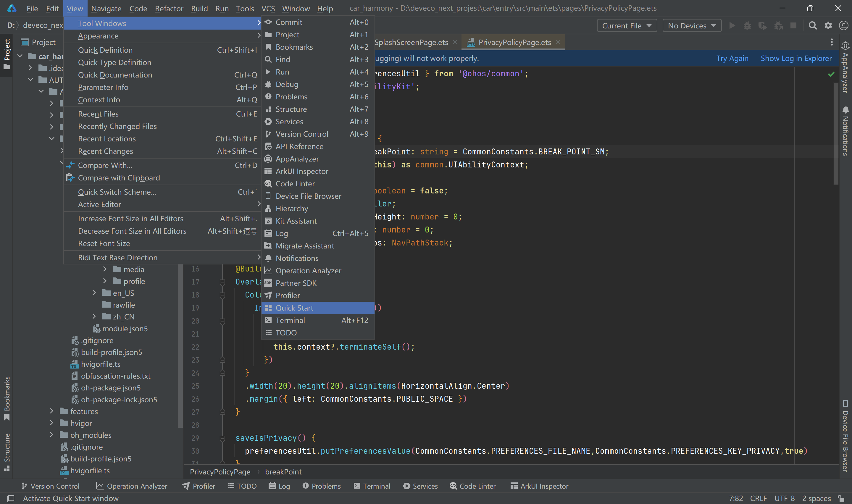852x504 pixels.
Task: Select Quick Start in Tool Windows submenu
Action: [x=318, y=308]
